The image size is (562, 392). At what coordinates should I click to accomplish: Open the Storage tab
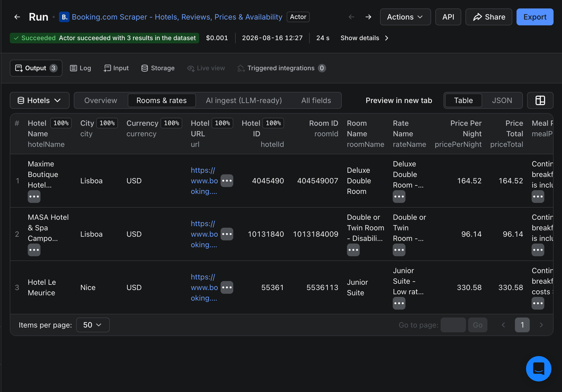pos(158,68)
